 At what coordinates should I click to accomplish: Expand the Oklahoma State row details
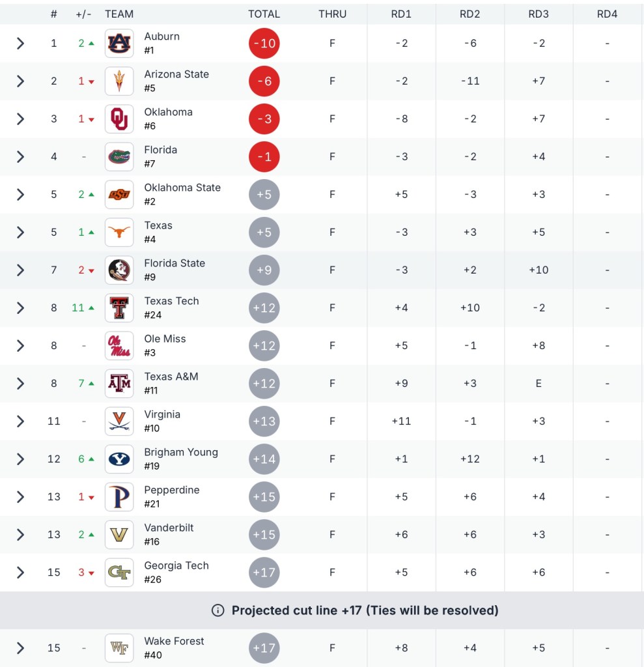click(20, 195)
